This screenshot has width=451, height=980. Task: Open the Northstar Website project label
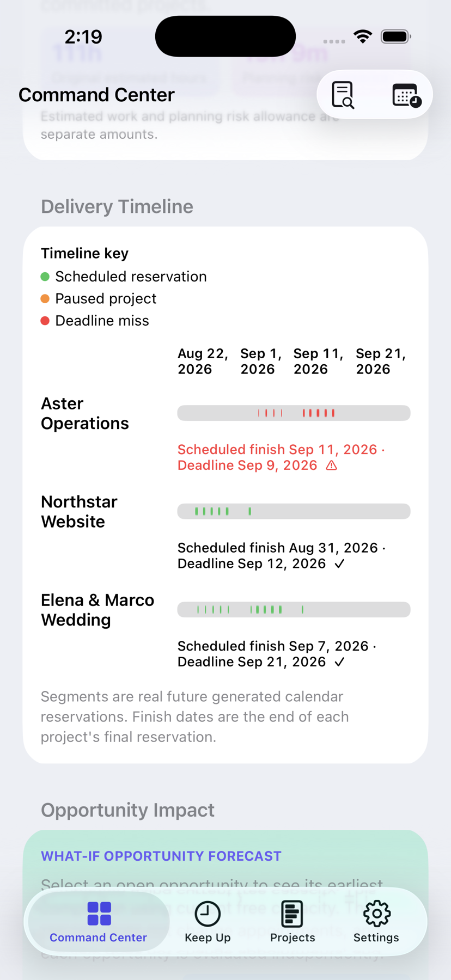click(x=79, y=512)
